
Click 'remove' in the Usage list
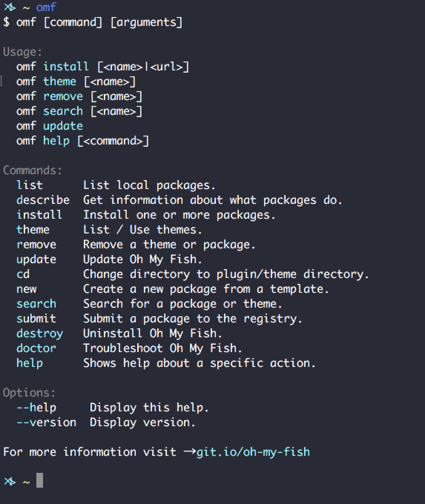[x=63, y=96]
